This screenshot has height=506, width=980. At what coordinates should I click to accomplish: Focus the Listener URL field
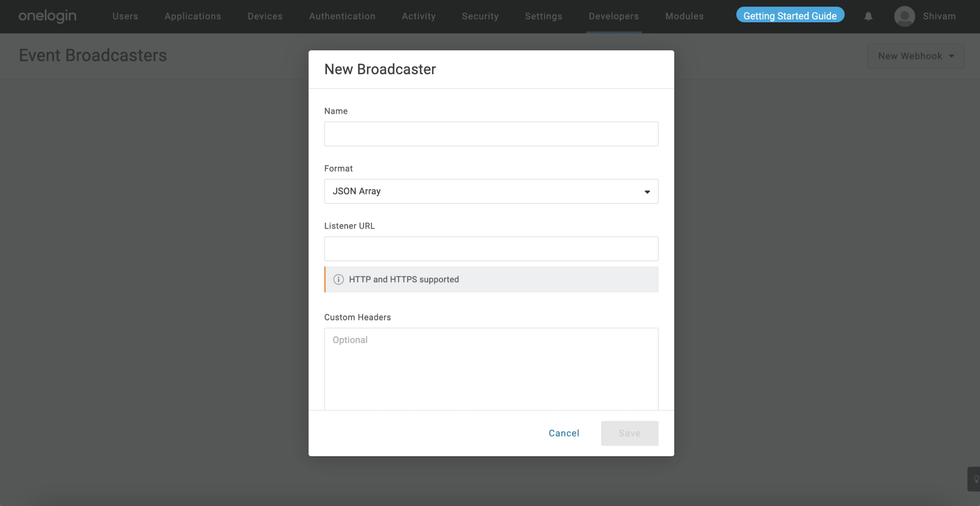(x=491, y=248)
